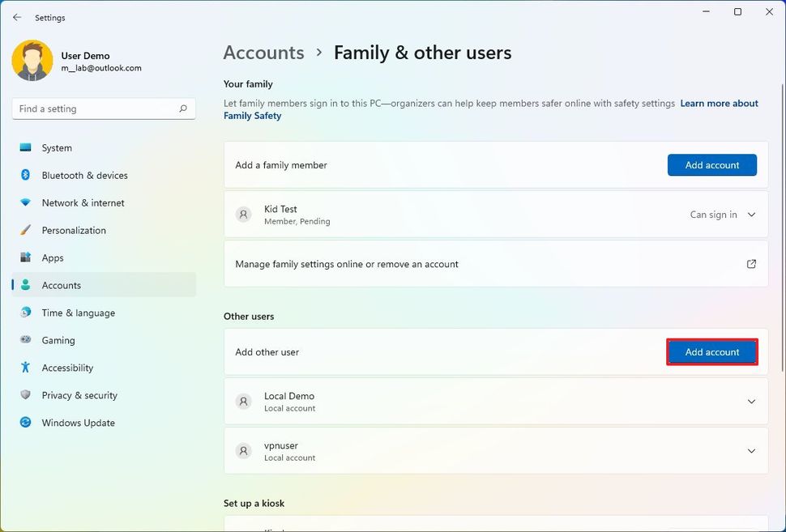The width and height of the screenshot is (786, 532).
Task: Expand the vpnuser account options
Action: click(751, 451)
